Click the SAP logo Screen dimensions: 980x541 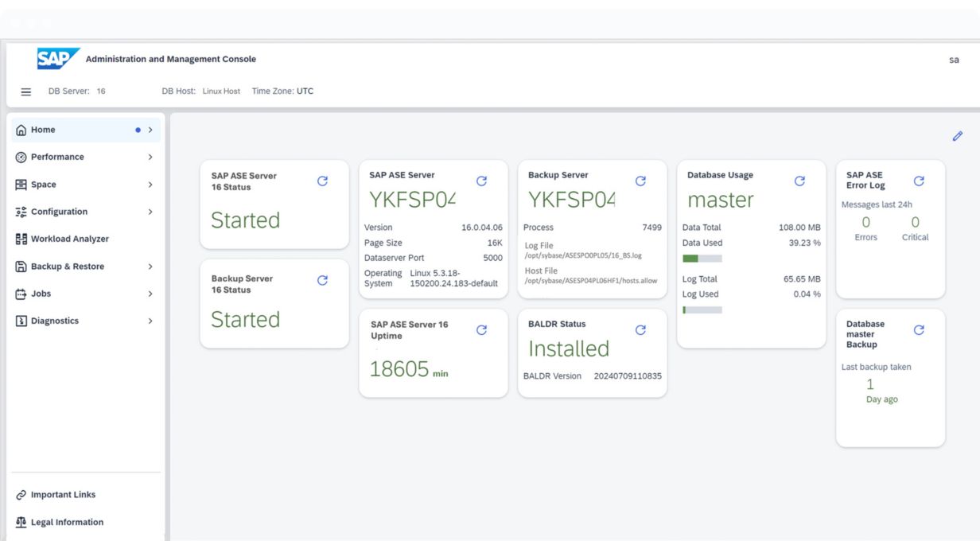coord(58,59)
